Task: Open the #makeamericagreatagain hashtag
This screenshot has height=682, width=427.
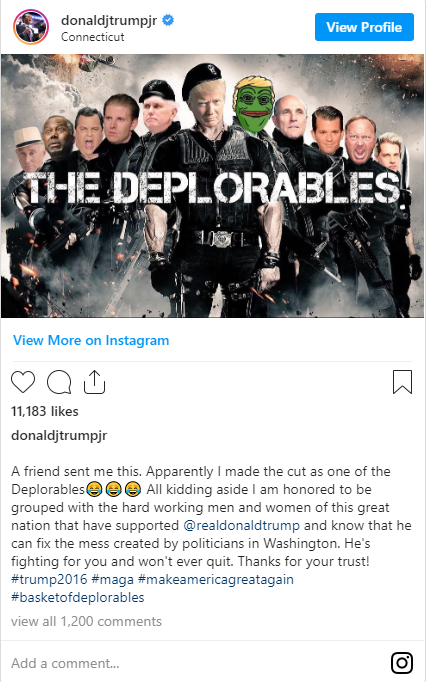Action: [x=216, y=579]
